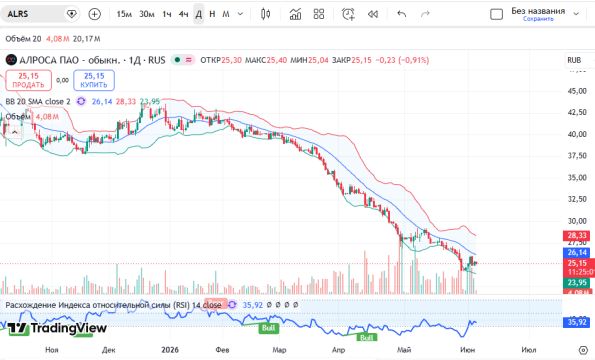Open the indicators menu icon
Viewport: 595px width, 360px height.
coord(295,14)
